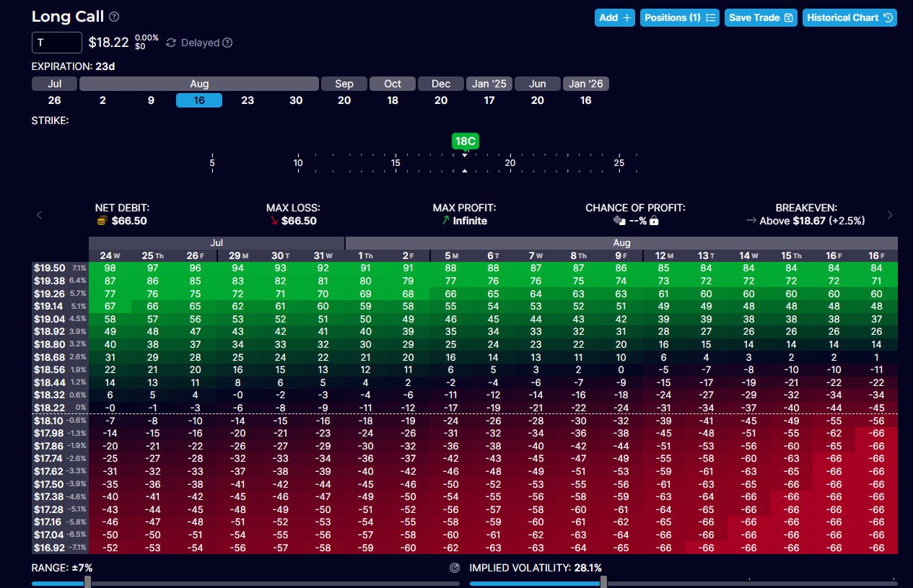Click the lock icon under Chance of Profit
Viewport: 913px width, 588px height.
click(654, 221)
